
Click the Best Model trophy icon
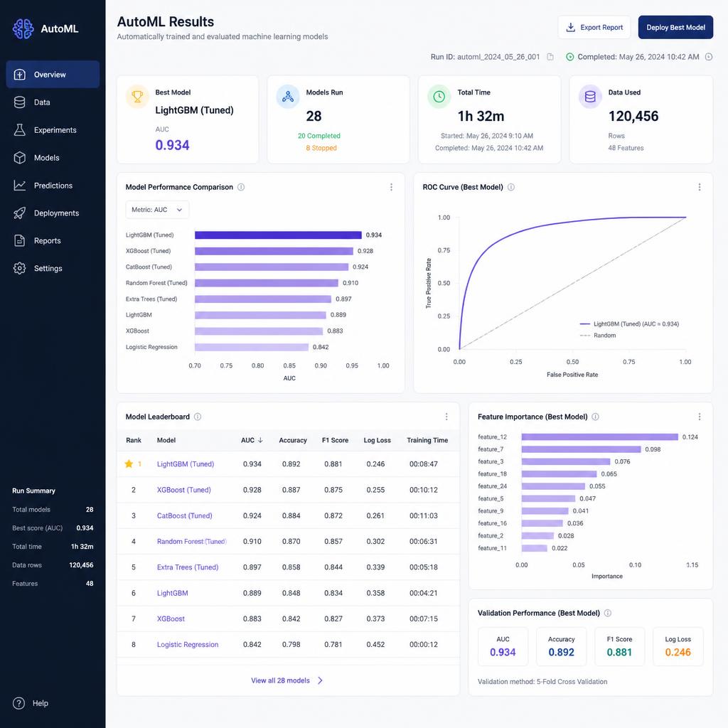click(x=137, y=97)
